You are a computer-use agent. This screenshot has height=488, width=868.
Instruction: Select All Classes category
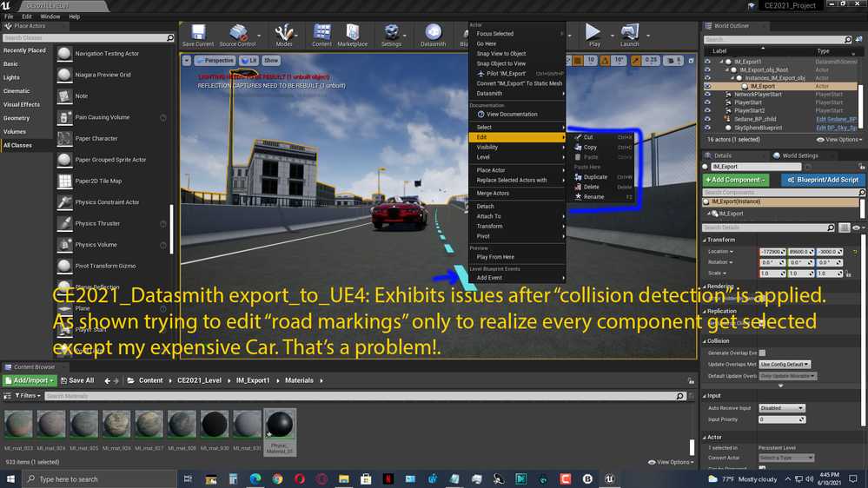(17, 146)
